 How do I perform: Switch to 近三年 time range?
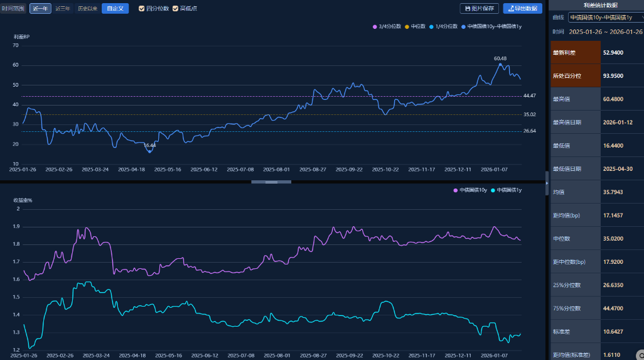tap(63, 9)
